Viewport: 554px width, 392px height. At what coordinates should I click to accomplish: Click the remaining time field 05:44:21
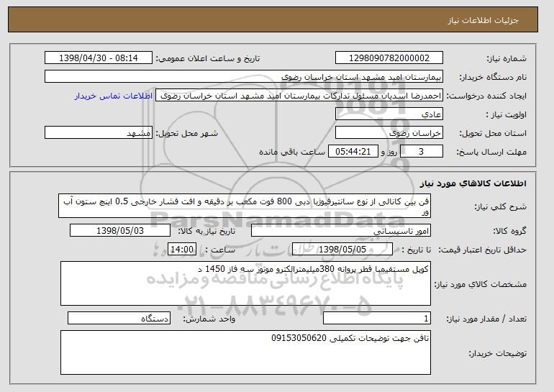click(x=353, y=152)
